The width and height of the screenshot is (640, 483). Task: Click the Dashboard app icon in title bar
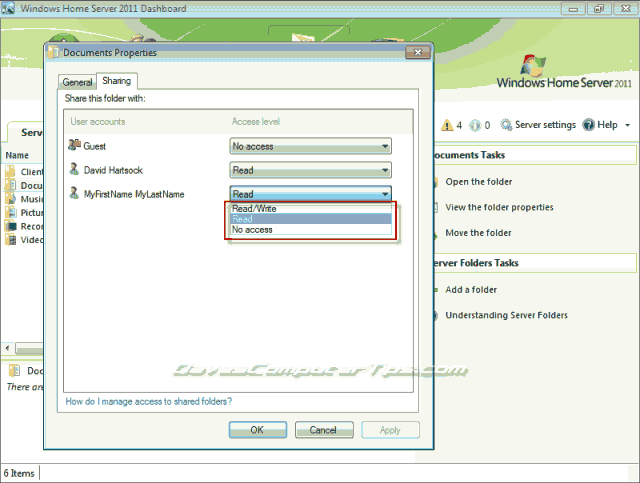point(8,8)
